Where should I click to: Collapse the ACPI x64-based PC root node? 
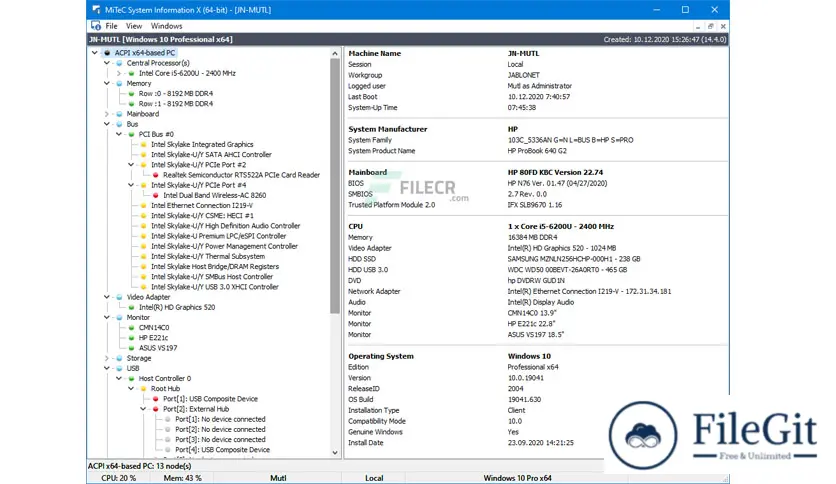[95, 53]
